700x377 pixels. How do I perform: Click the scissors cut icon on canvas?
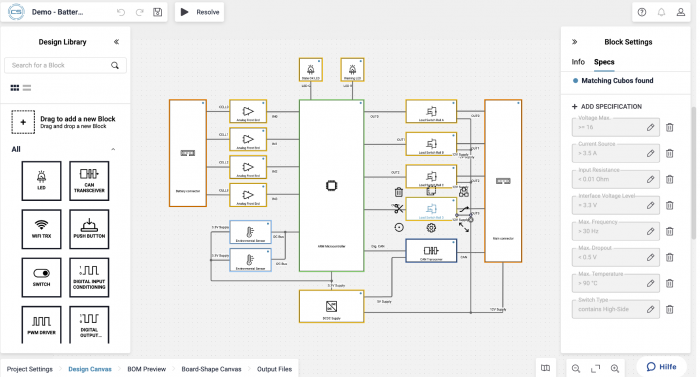(x=398, y=209)
